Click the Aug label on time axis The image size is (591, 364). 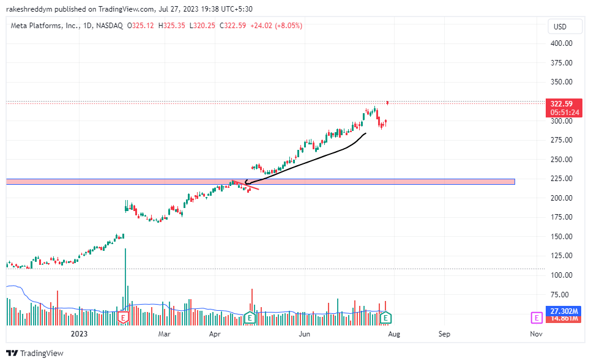(394, 334)
